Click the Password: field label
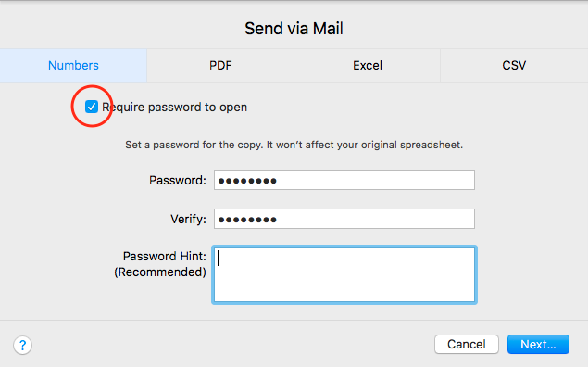The height and width of the screenshot is (367, 588). tap(178, 180)
